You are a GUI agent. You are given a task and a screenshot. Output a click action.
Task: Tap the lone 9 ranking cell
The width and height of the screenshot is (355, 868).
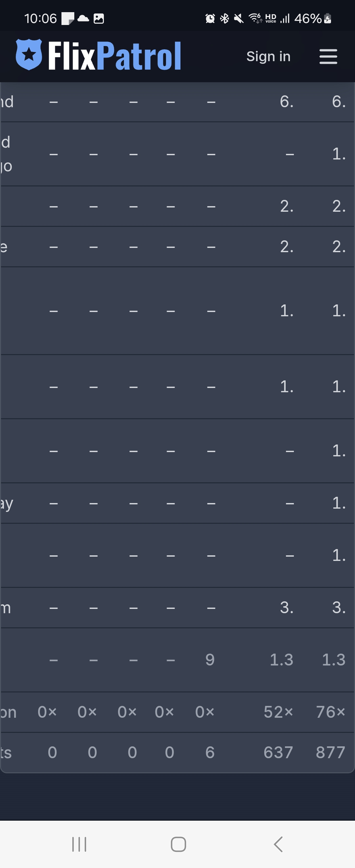[x=210, y=660]
